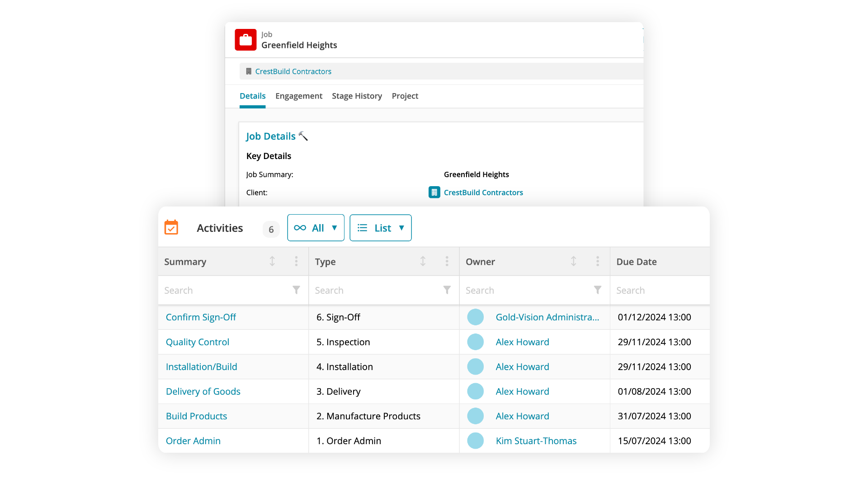Click Alex Howard avatar in Quality Control row
The width and height of the screenshot is (868, 488).
[x=475, y=342]
